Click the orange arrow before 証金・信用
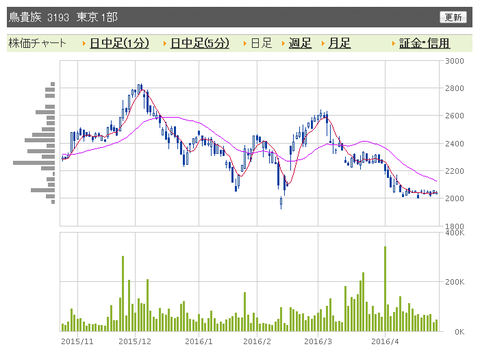This screenshot has height=364, width=480. coord(394,43)
